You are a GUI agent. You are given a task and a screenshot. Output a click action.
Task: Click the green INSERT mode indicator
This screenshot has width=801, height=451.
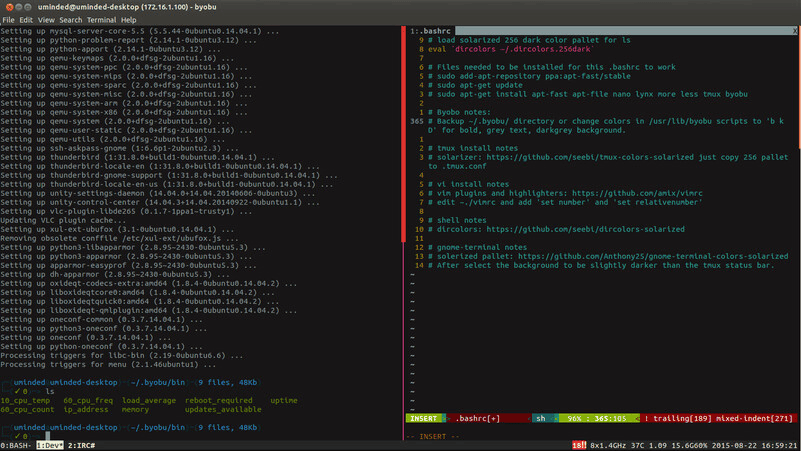point(423,418)
